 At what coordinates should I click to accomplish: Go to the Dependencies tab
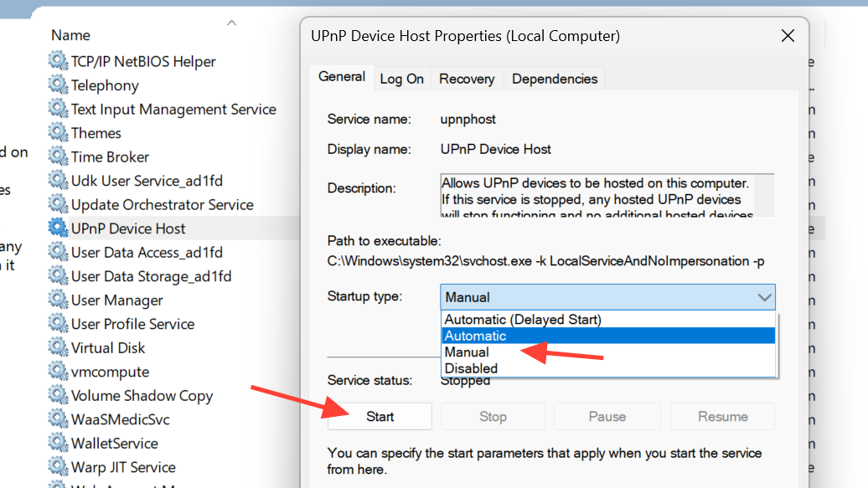555,79
